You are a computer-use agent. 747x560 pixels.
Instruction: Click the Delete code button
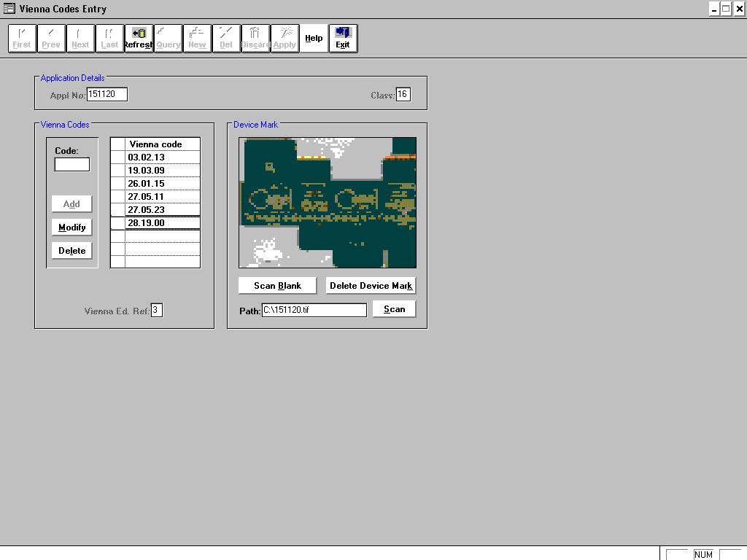click(x=71, y=251)
